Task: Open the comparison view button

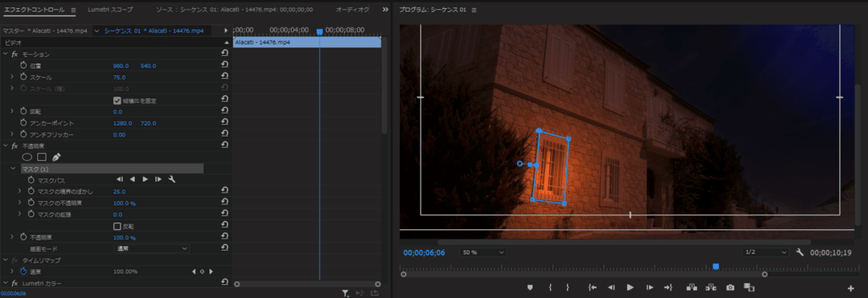Action: point(749,287)
